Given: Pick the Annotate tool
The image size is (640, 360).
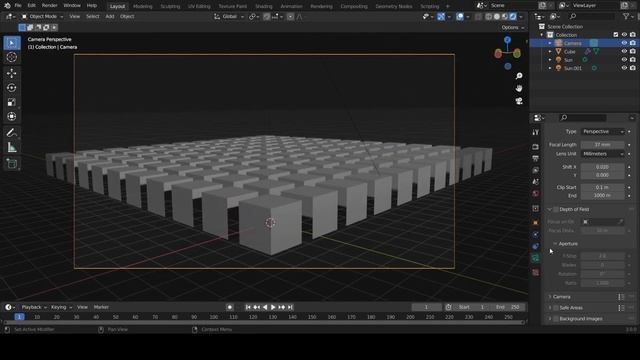Looking at the screenshot, I should coord(12,133).
